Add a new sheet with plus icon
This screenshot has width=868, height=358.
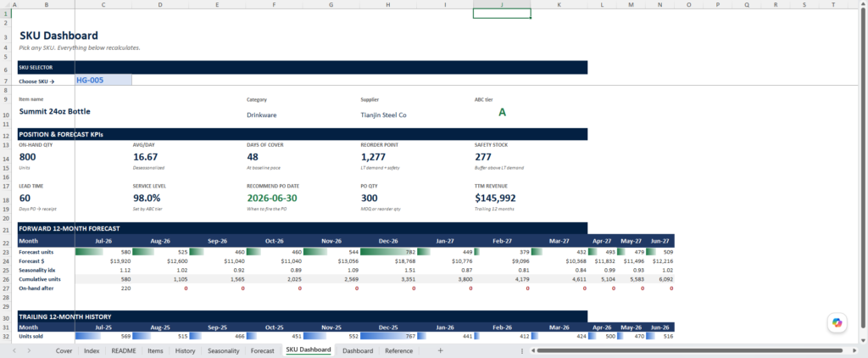click(440, 351)
